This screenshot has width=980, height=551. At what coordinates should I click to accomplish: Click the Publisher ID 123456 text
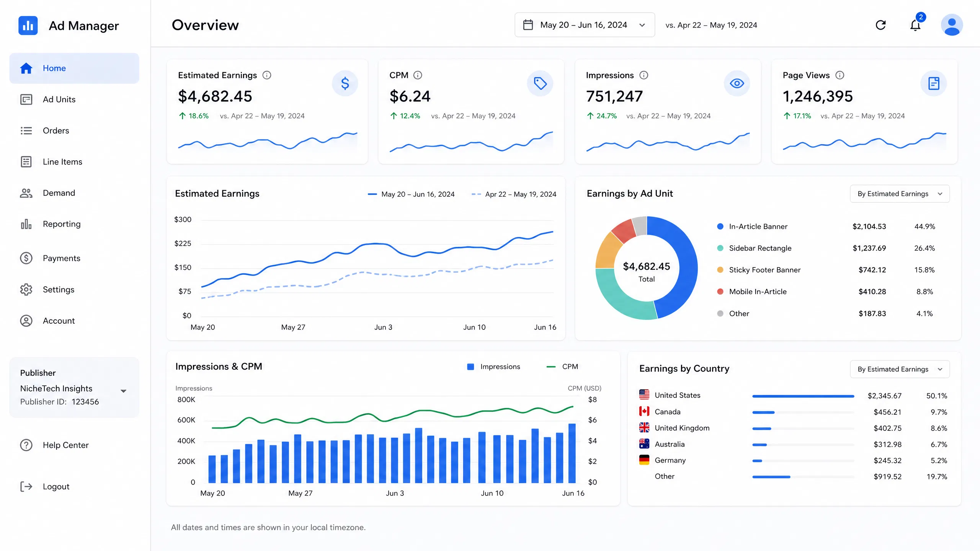(x=59, y=402)
